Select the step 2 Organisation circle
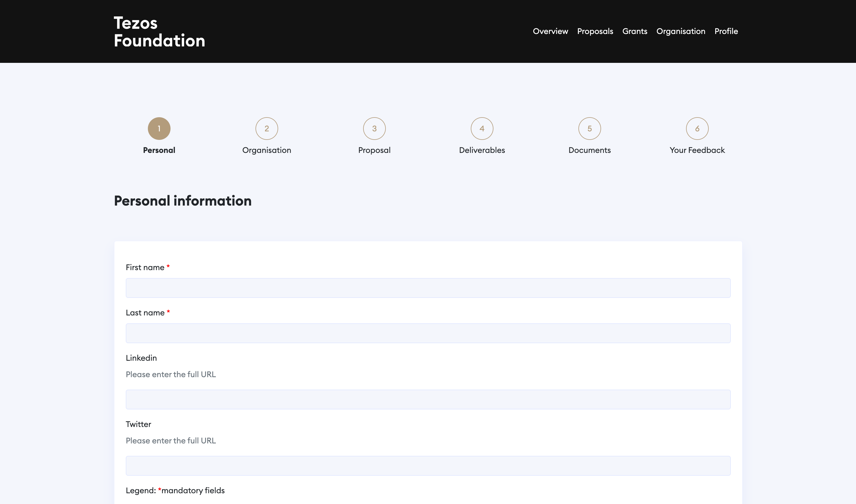The image size is (856, 504). tap(267, 128)
